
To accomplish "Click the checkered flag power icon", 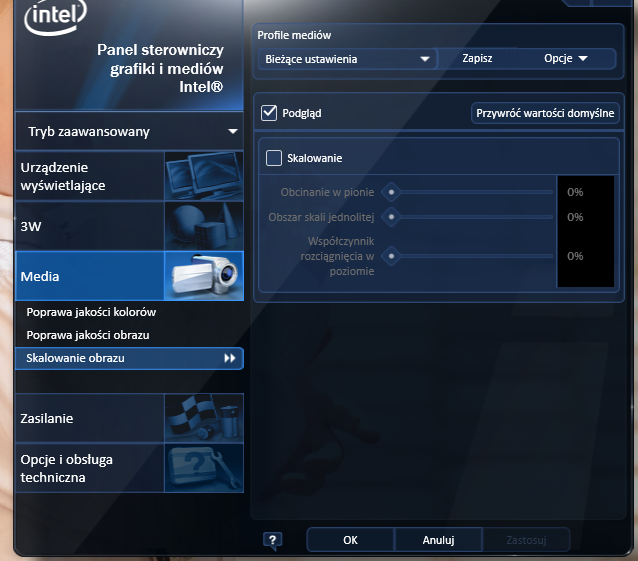I will pyautogui.click(x=204, y=418).
